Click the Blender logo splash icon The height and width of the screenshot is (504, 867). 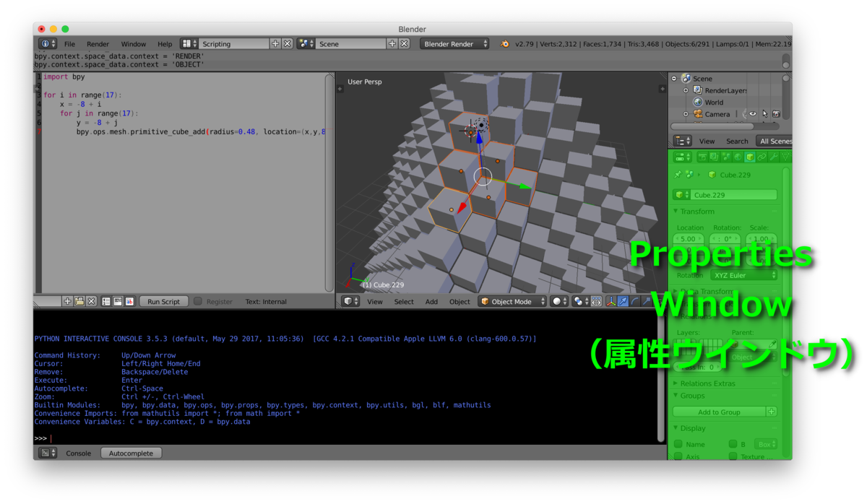click(x=504, y=44)
